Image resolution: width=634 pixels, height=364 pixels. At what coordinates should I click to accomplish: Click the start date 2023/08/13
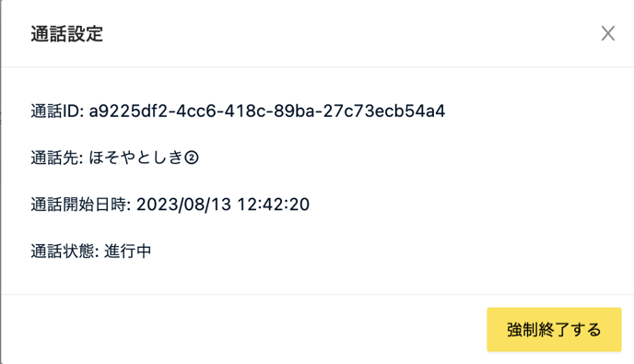coord(183,205)
